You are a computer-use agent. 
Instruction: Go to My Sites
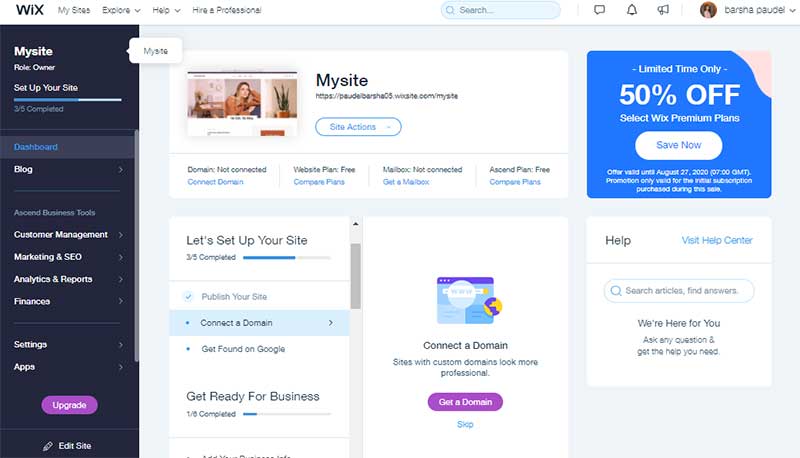[x=74, y=10]
